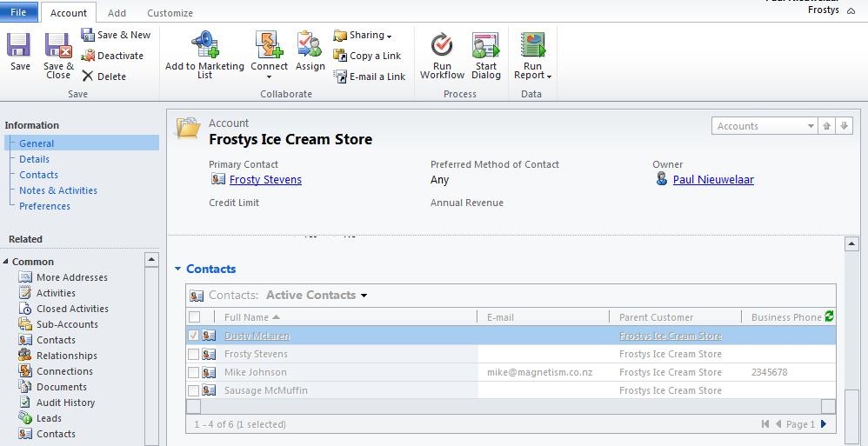Switch to the Customize ribbon tab
868x446 pixels.
(170, 13)
